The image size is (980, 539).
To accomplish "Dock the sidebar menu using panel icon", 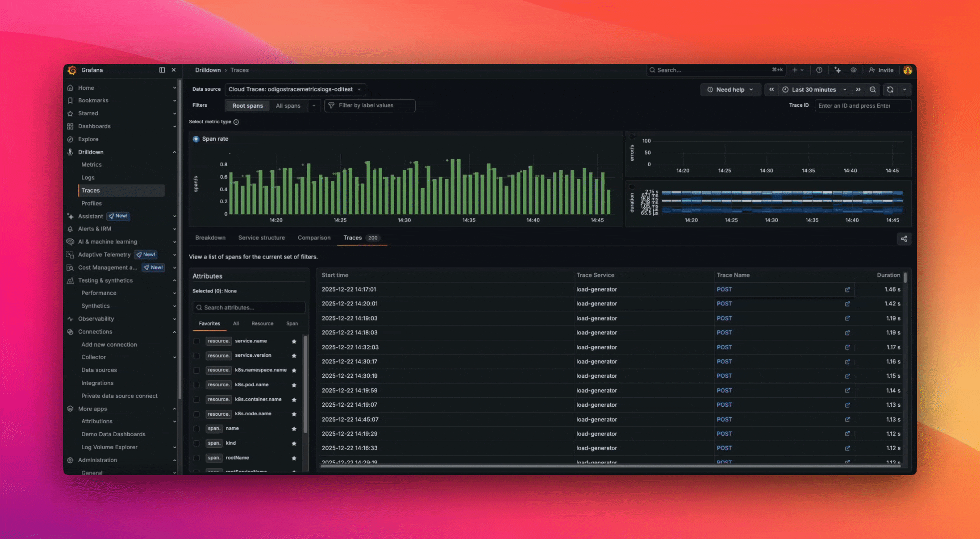I will [x=162, y=70].
